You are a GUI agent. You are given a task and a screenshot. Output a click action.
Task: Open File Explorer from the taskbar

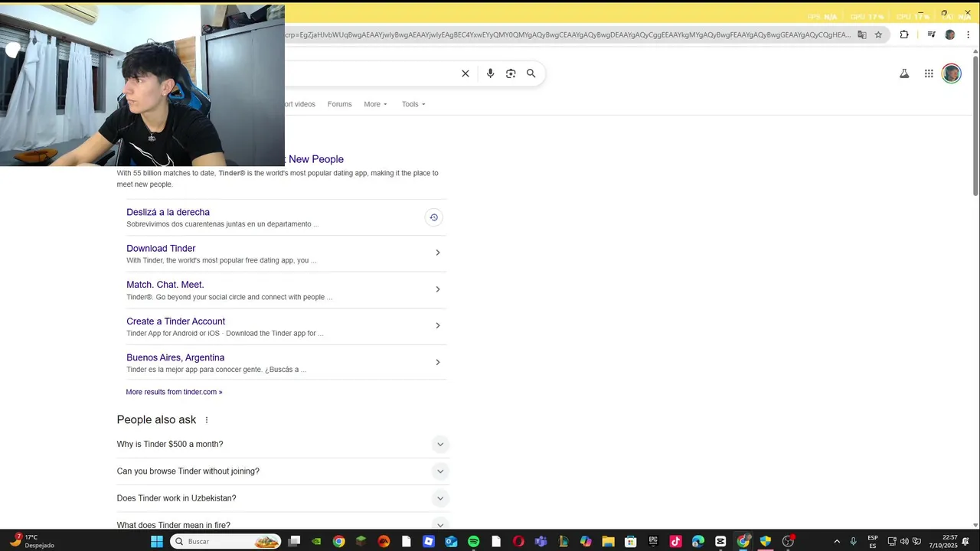coord(608,541)
